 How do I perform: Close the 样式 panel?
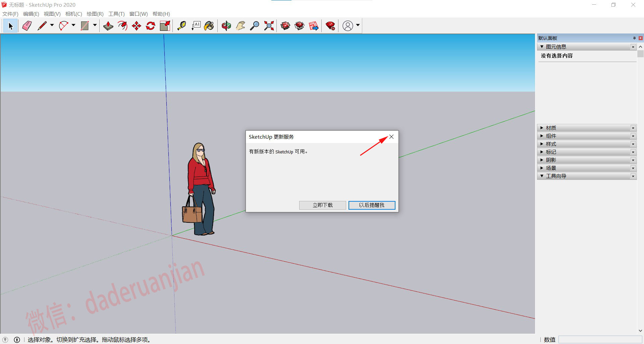click(633, 144)
